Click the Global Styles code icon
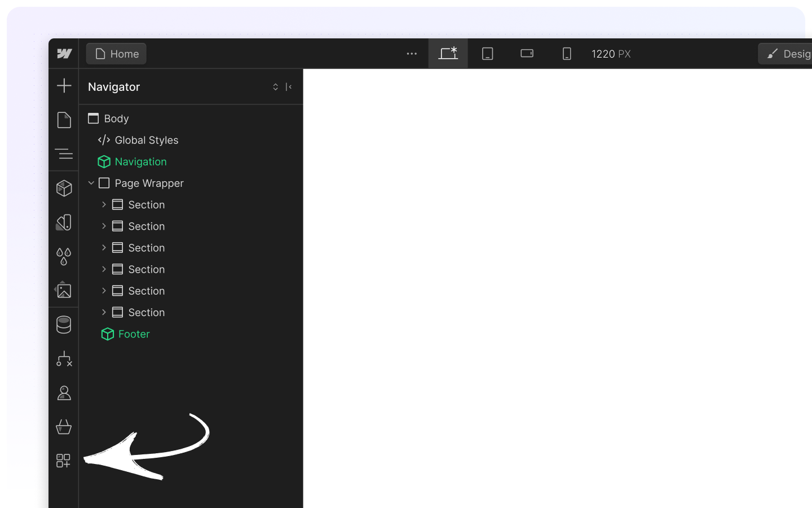 104,140
